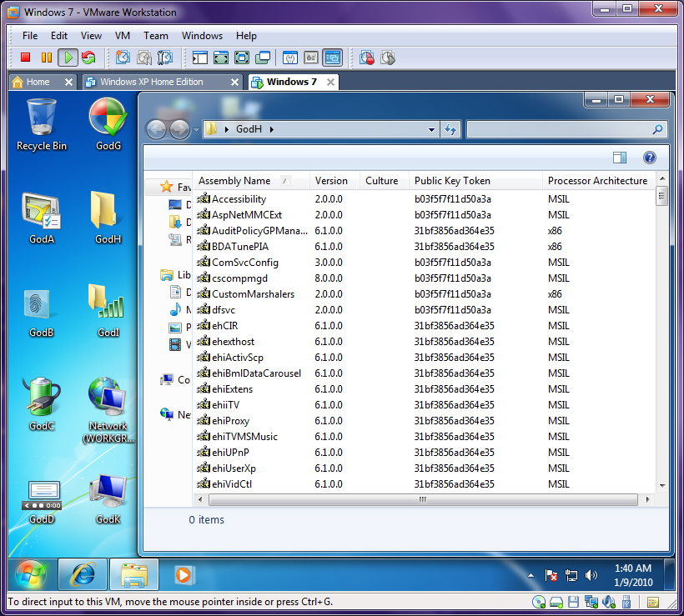This screenshot has height=616, width=684.
Task: Select the GodD desktop icon
Action: pos(43,501)
